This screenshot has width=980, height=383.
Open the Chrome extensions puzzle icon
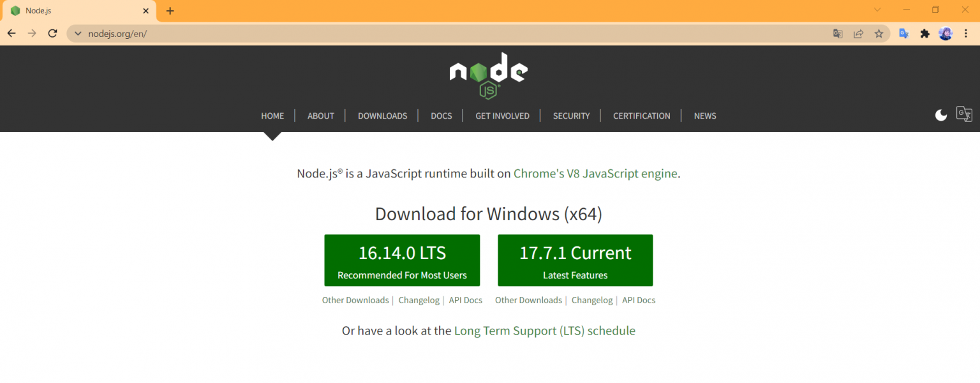pos(924,34)
